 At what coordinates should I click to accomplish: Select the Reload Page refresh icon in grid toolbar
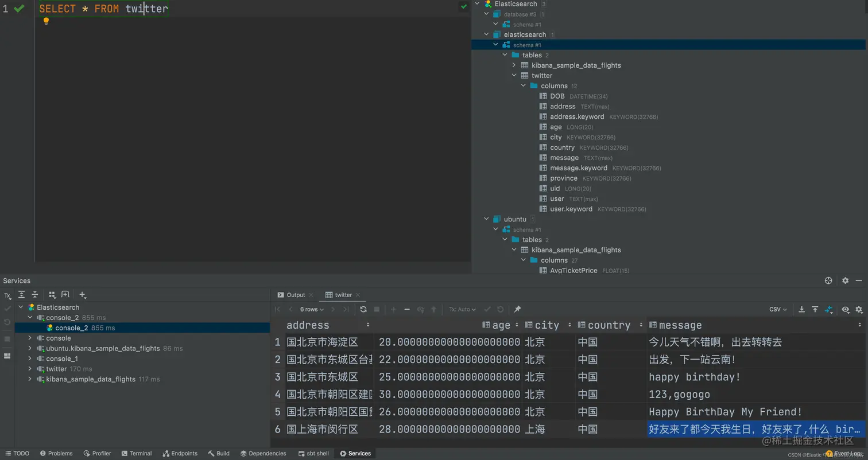[x=364, y=309]
